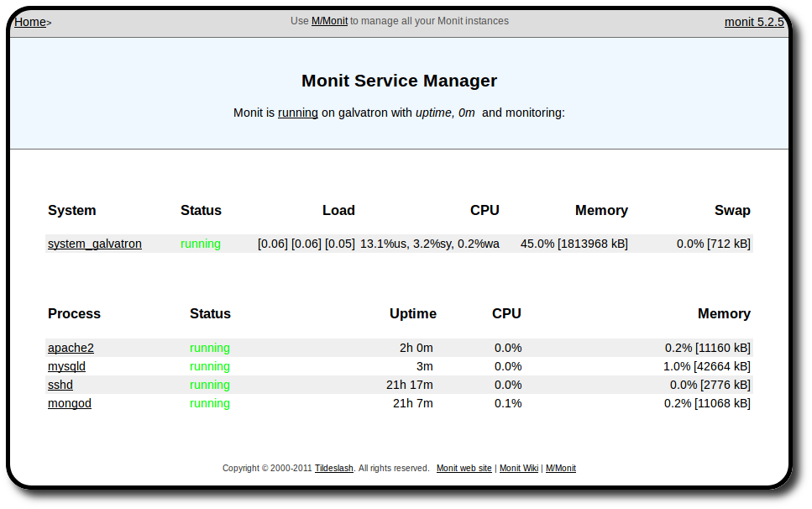This screenshot has width=812, height=509.
Task: Click the running link in status sentence
Action: pyautogui.click(x=298, y=113)
